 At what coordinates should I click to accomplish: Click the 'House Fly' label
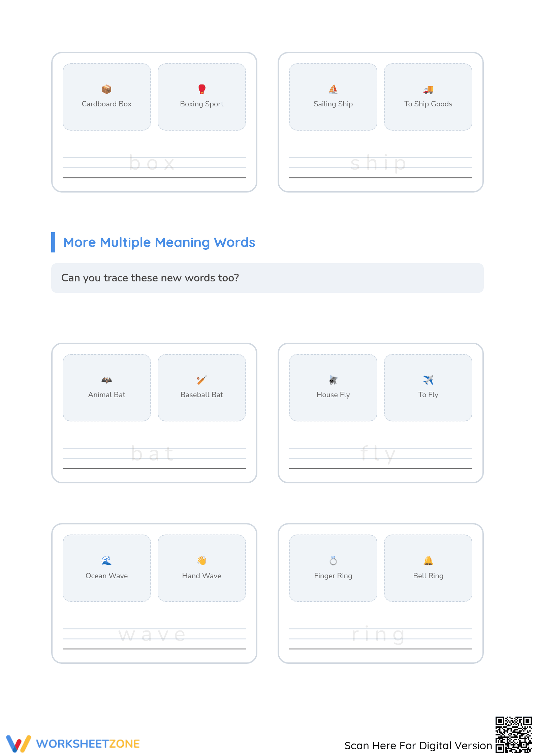[333, 395]
